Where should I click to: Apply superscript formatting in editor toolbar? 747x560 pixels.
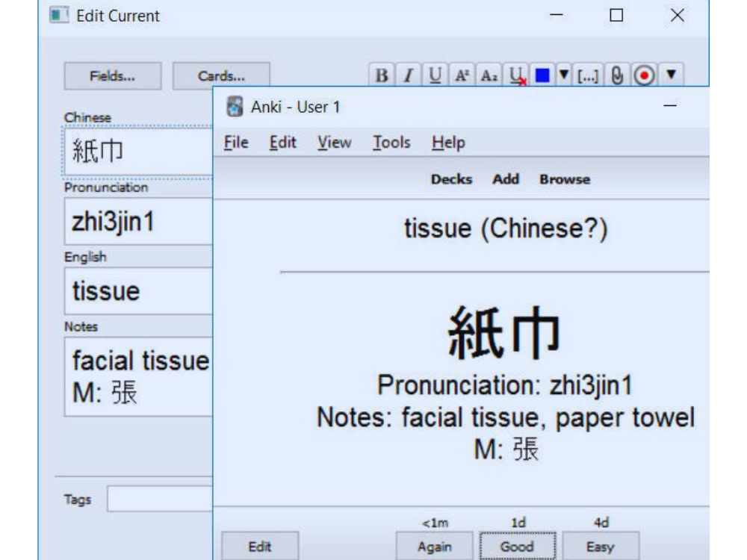462,75
